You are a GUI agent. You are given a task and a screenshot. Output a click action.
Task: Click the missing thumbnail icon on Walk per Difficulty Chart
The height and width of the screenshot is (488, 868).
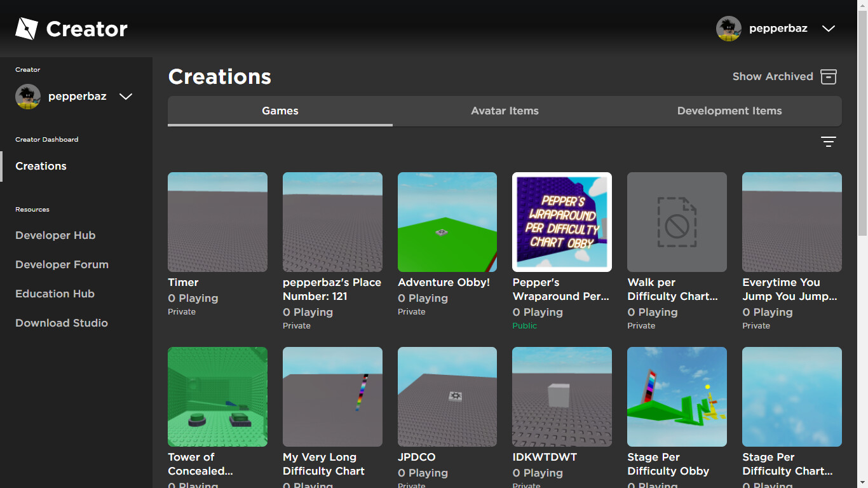click(676, 222)
